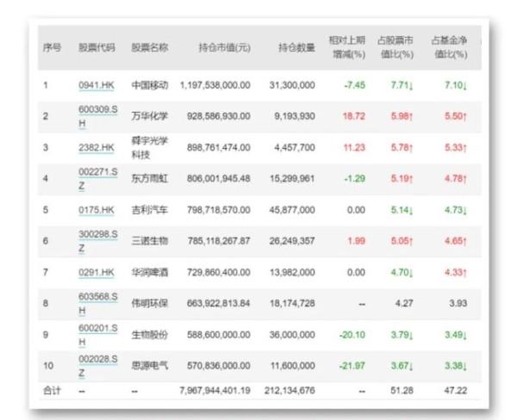Click the 占股票市值比(%) column header
The width and height of the screenshot is (517, 420).
click(x=396, y=47)
